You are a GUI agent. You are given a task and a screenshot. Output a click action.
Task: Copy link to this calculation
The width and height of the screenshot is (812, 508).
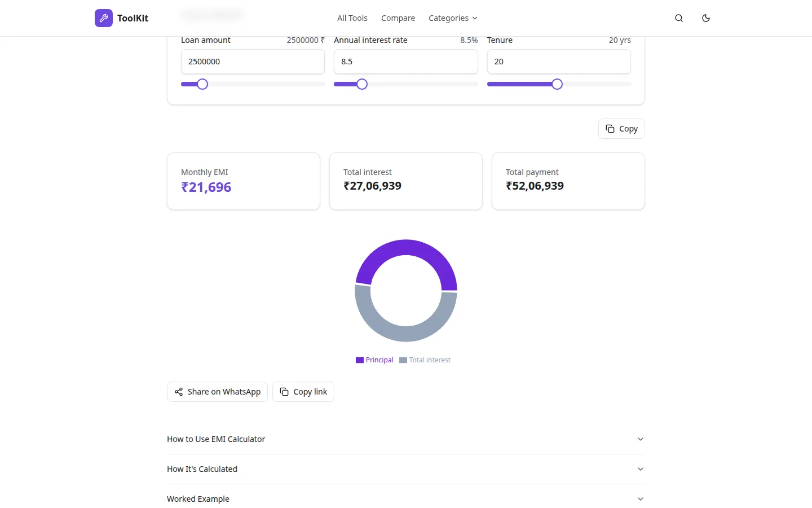point(303,392)
